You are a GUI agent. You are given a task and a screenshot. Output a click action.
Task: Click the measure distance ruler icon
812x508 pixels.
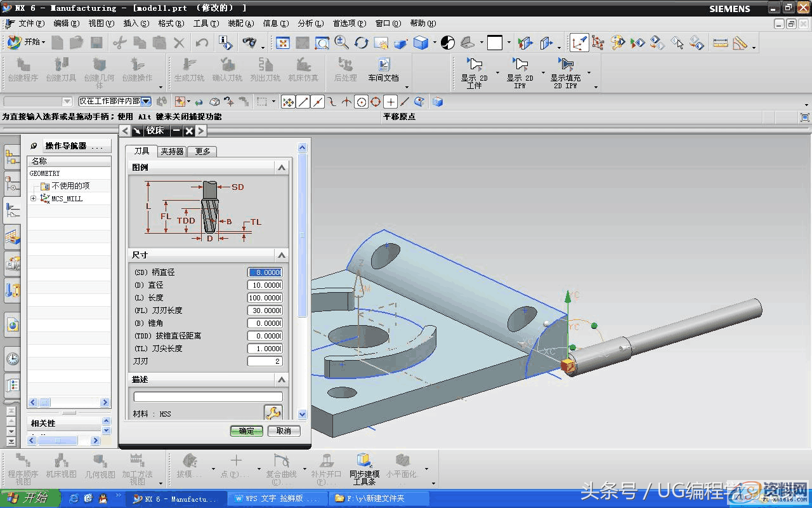pos(720,43)
